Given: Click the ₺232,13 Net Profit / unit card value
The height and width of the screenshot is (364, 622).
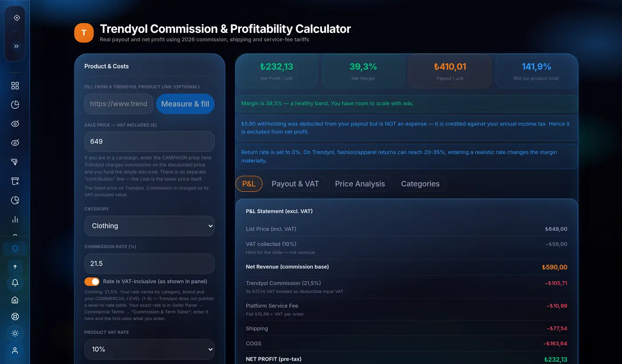Looking at the screenshot, I should 276,67.
